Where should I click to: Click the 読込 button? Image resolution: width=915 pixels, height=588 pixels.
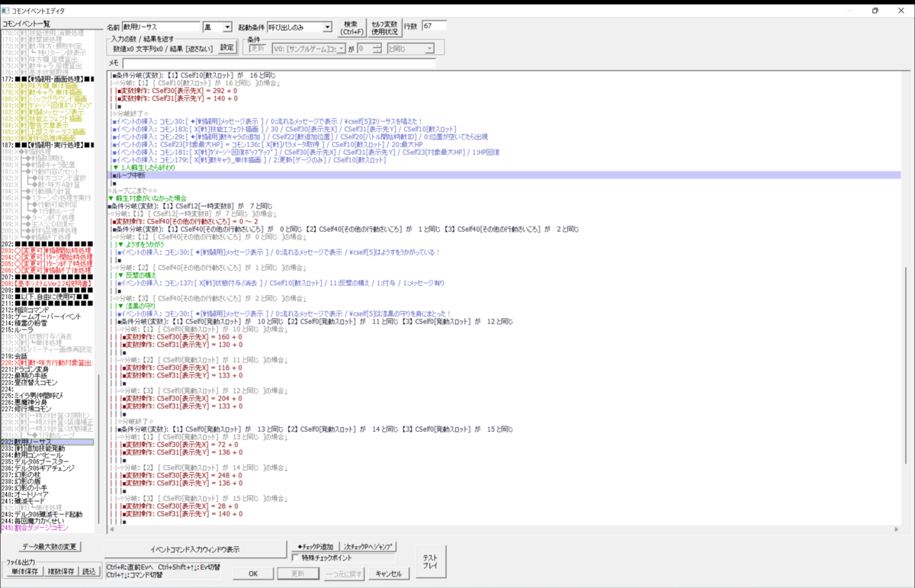pyautogui.click(x=89, y=571)
